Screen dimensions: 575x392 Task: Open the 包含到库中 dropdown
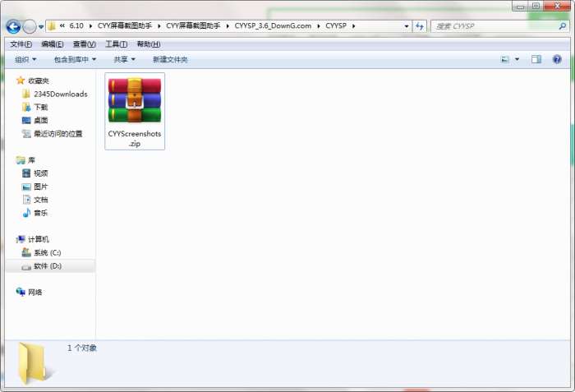coord(76,59)
